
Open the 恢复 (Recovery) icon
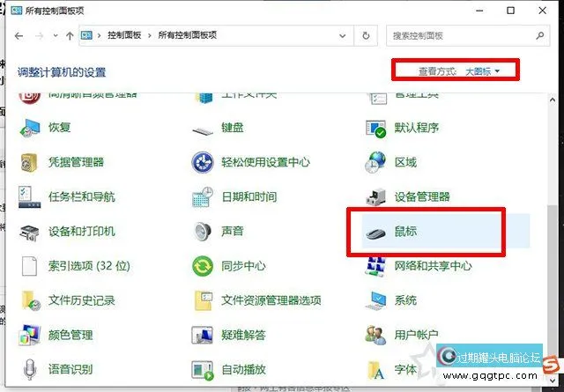[29, 128]
